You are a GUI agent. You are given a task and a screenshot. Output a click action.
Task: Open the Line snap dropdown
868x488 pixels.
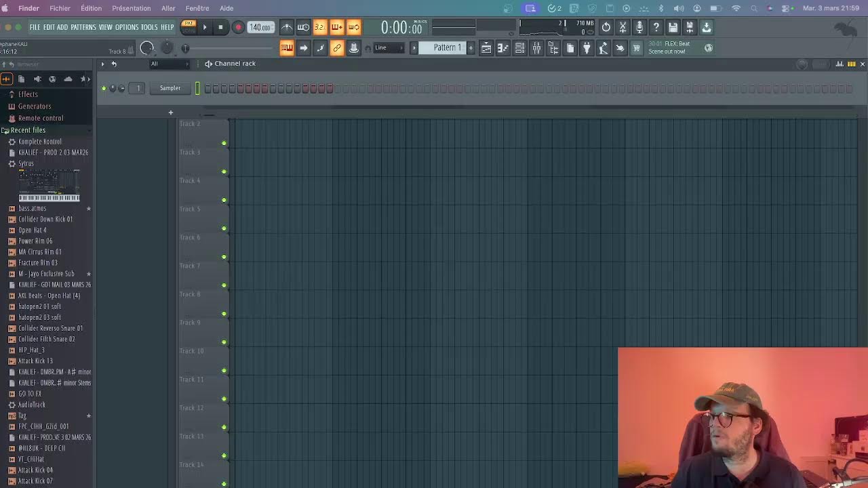(389, 47)
